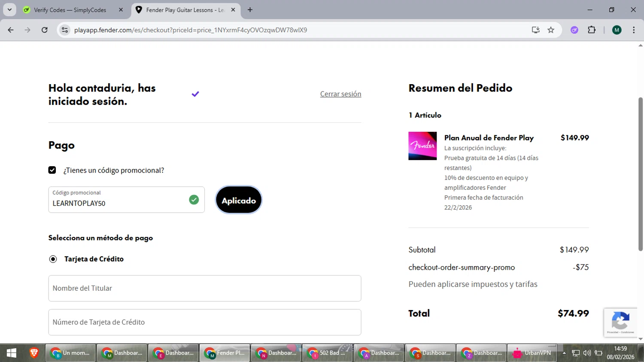Click the Código promocional input field
644x362 pixels.
point(126,200)
